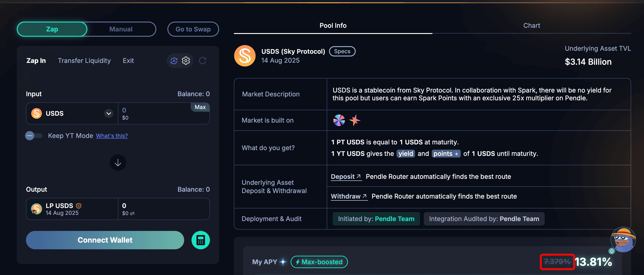Click the sparkle icon next to My APY
Screen dimensions: 644x275
click(x=283, y=262)
